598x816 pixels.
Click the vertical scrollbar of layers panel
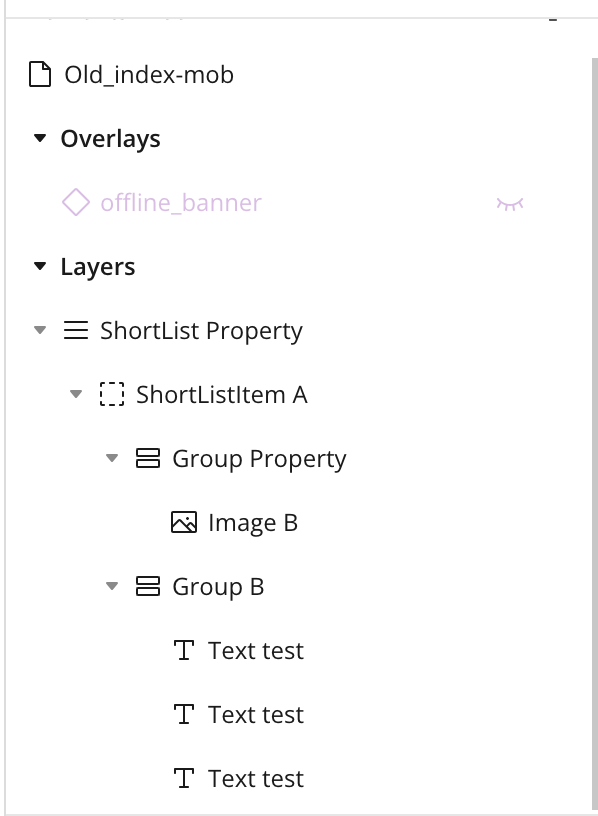click(x=594, y=435)
